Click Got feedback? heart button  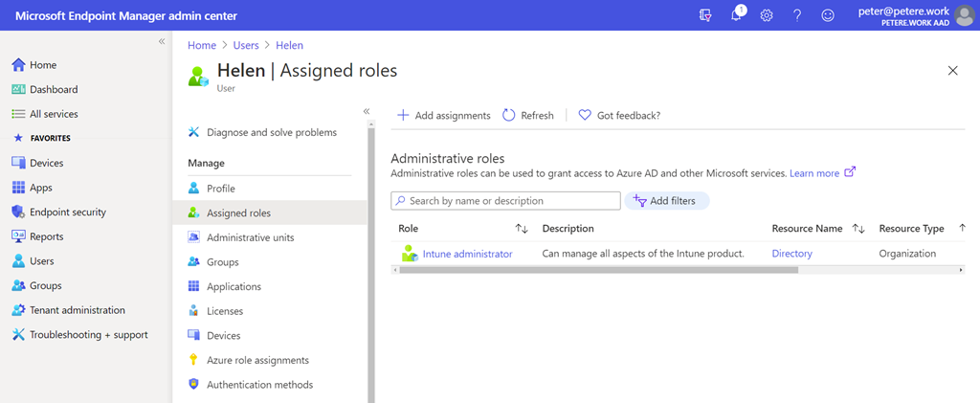point(619,115)
